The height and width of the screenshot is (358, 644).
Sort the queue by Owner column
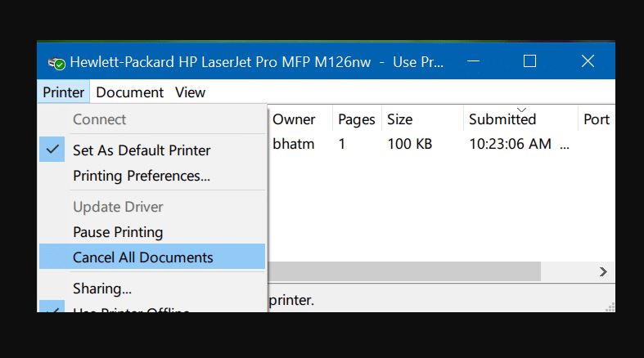pos(300,119)
